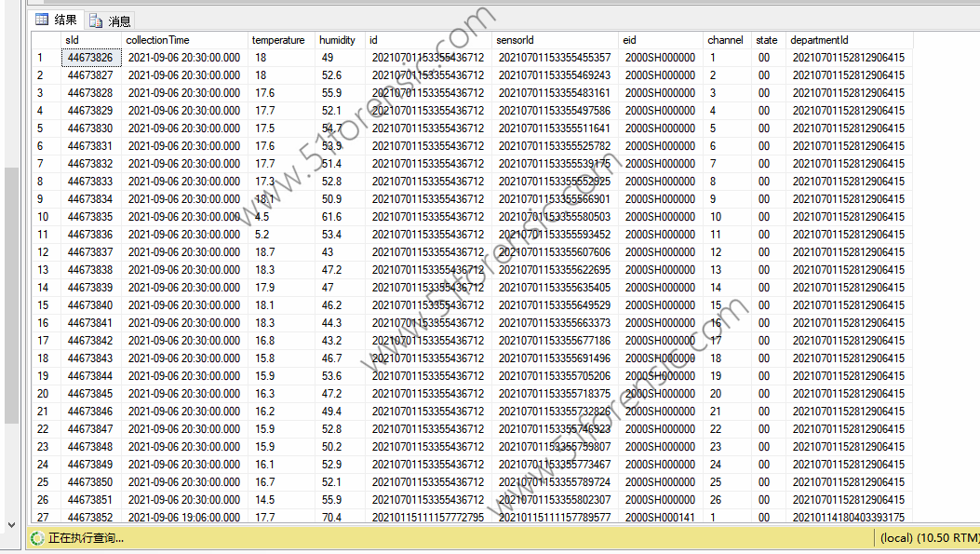Select the eid cell 2000SH000141

point(660,518)
